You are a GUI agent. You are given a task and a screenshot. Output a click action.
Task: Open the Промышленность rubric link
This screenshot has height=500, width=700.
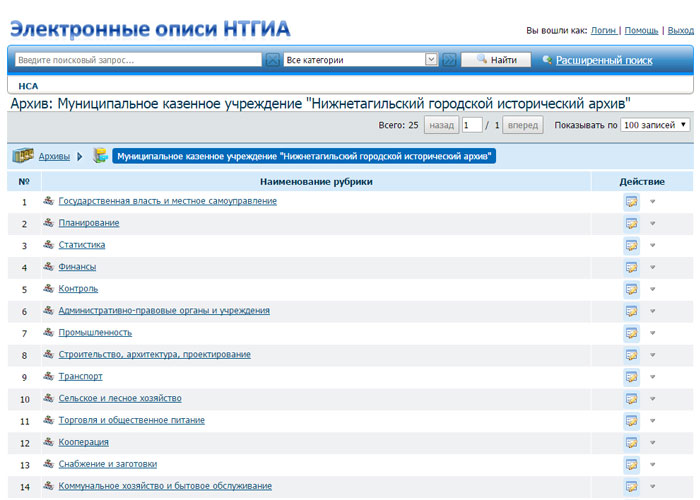95,332
